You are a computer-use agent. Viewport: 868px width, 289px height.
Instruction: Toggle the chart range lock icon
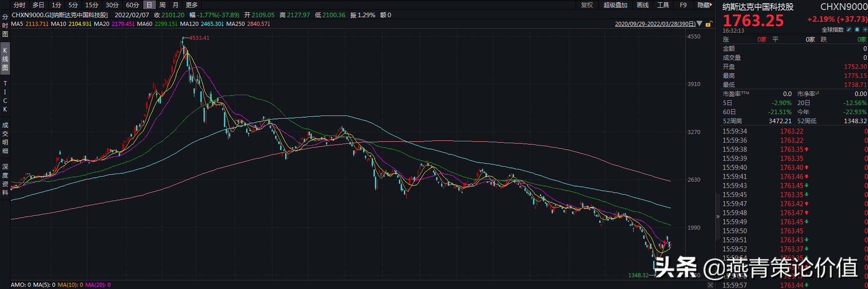point(708,24)
